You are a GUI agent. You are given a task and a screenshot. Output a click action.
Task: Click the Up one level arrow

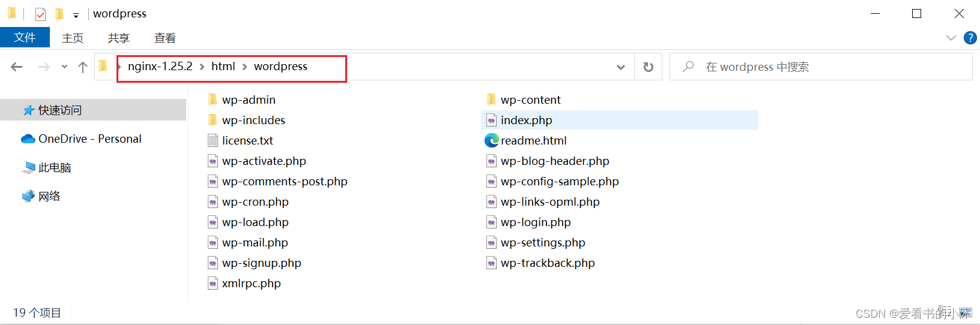pos(83,67)
